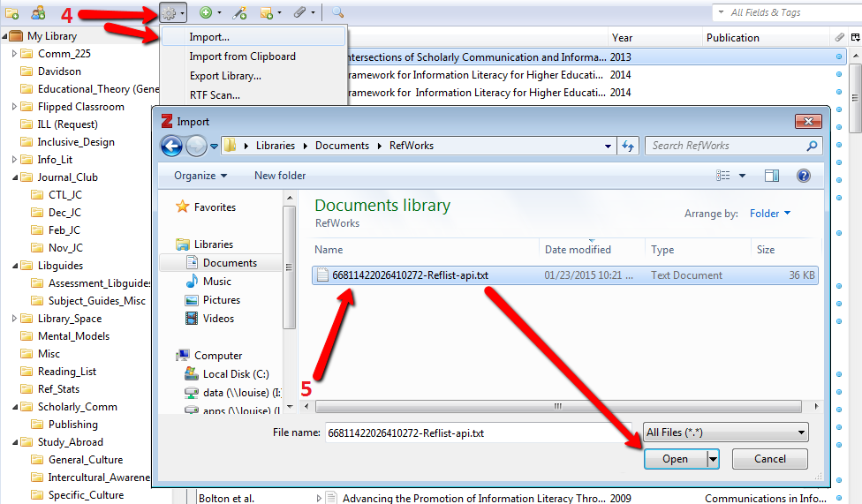Sort Zotero items by Publication column

click(733, 38)
